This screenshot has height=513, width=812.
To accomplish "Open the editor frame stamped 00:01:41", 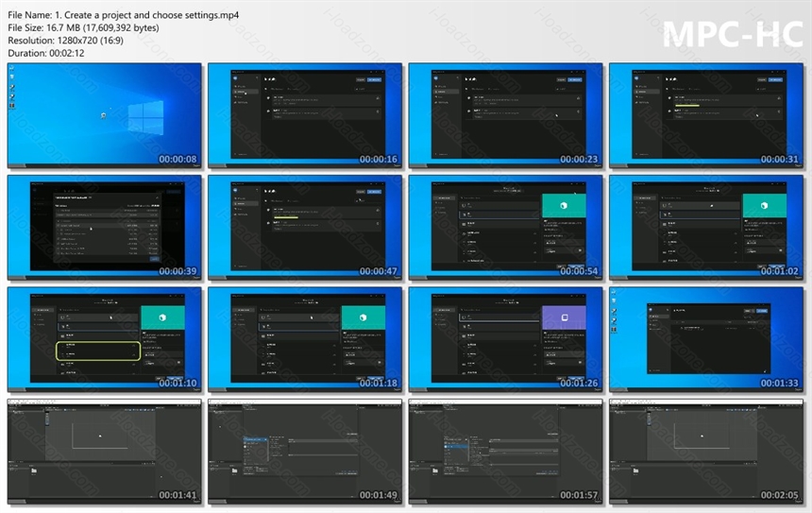I will click(x=105, y=452).
